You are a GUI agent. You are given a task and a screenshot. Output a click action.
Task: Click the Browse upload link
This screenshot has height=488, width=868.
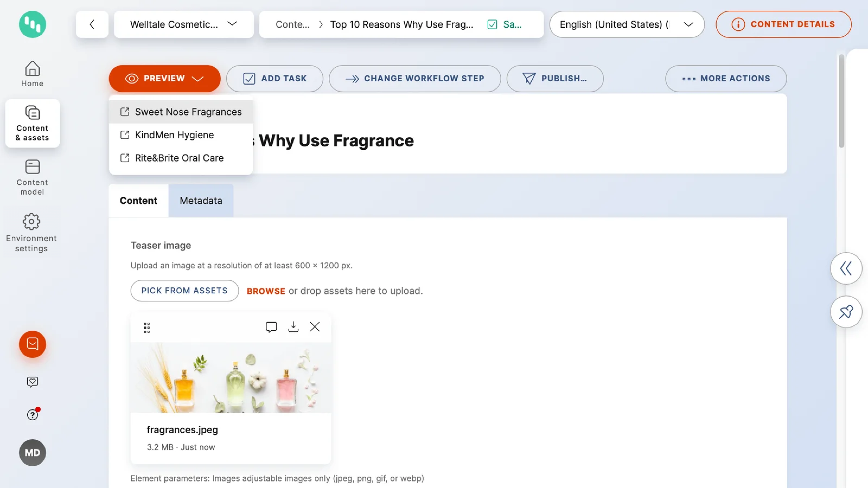(266, 291)
